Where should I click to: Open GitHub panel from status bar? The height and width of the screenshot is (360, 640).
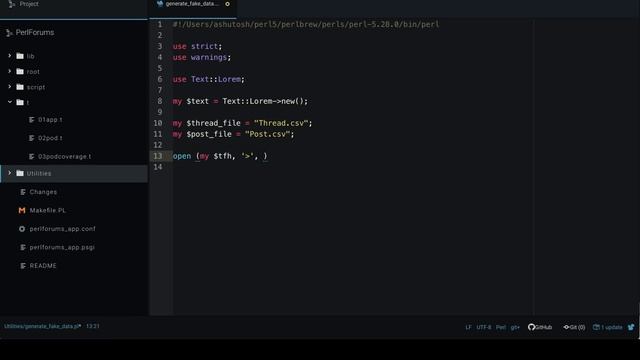pyautogui.click(x=540, y=327)
